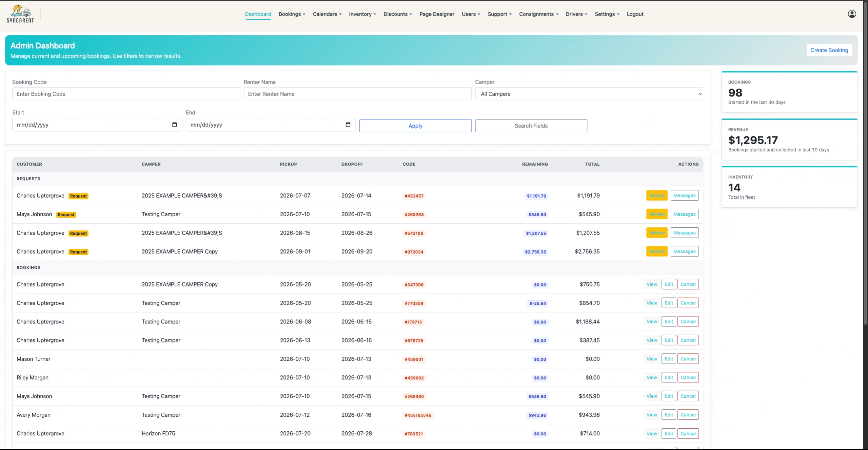The width and height of the screenshot is (868, 450).
Task: Click the Create Booking button
Action: [x=829, y=50]
